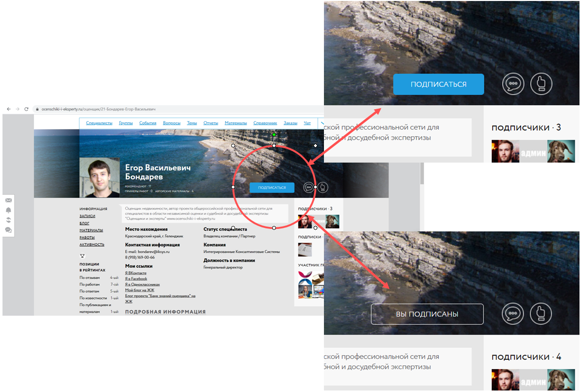The image size is (581, 392).
Task: Click the По отзывам rating row
Action: pos(99,278)
